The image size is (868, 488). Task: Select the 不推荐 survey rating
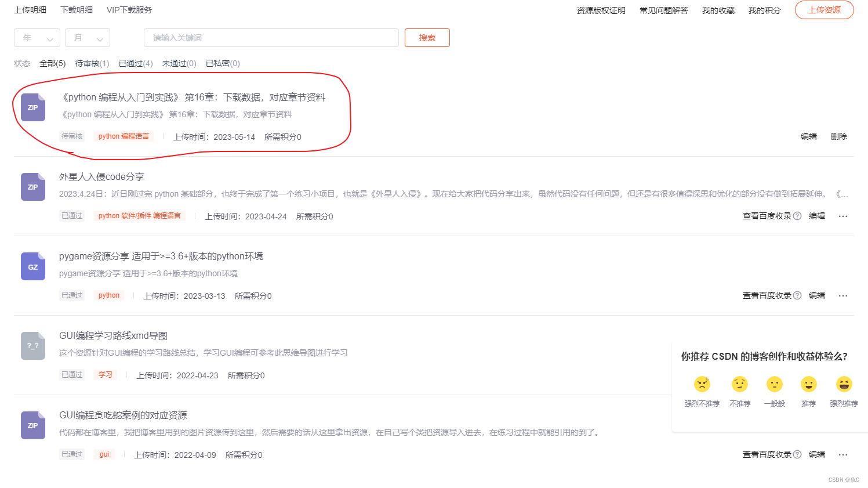click(x=739, y=384)
